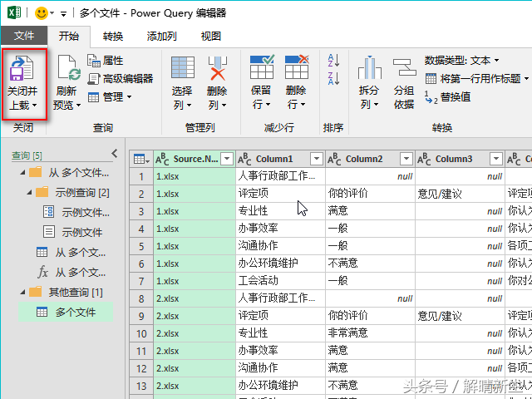Select the 从 多文... fx function query
The width and height of the screenshot is (532, 399).
tap(71, 272)
